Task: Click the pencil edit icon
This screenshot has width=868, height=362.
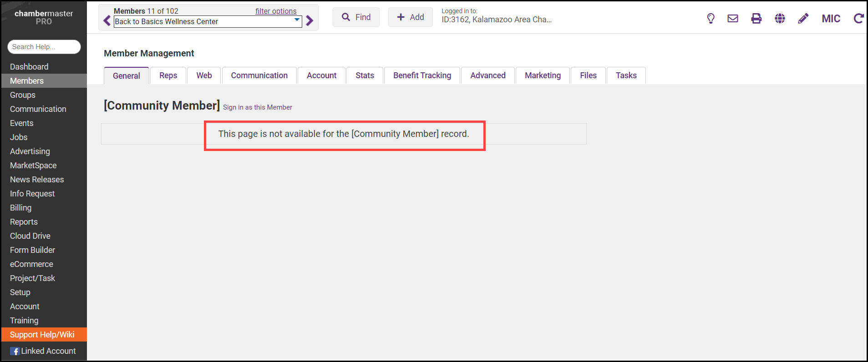Action: pyautogui.click(x=803, y=19)
